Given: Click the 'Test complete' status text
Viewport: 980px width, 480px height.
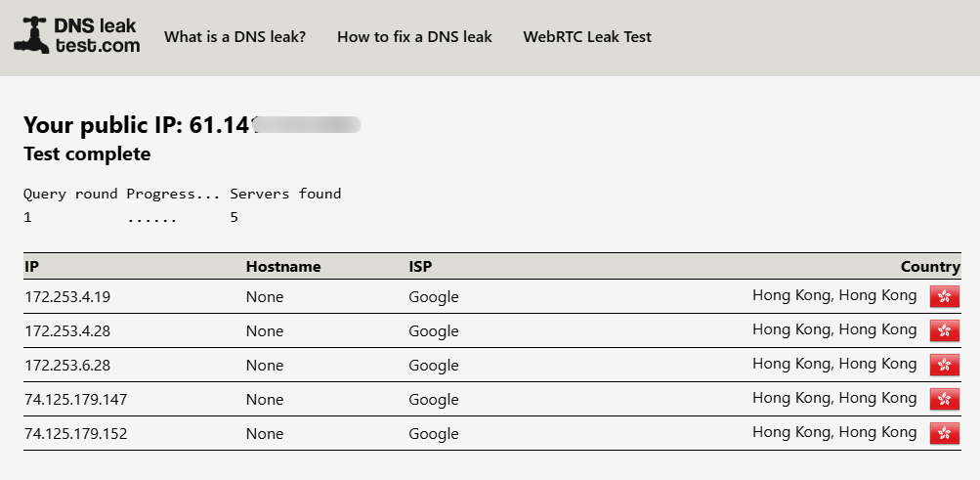Looking at the screenshot, I should tap(87, 154).
